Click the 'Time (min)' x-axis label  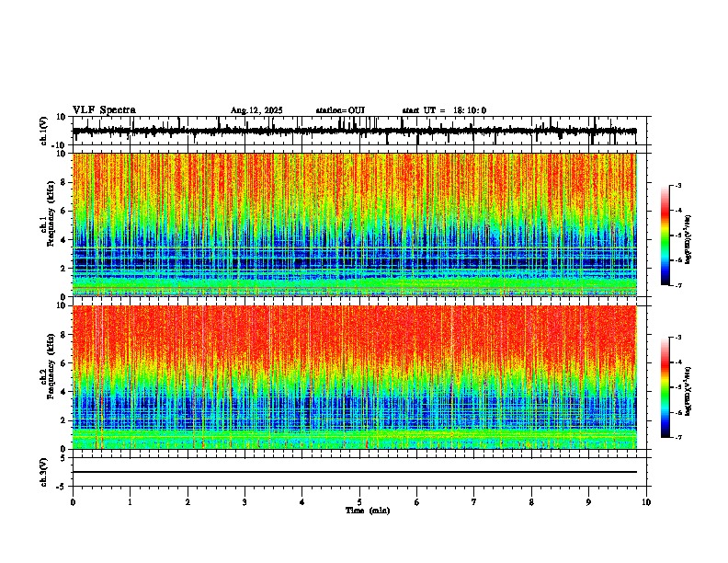(368, 511)
